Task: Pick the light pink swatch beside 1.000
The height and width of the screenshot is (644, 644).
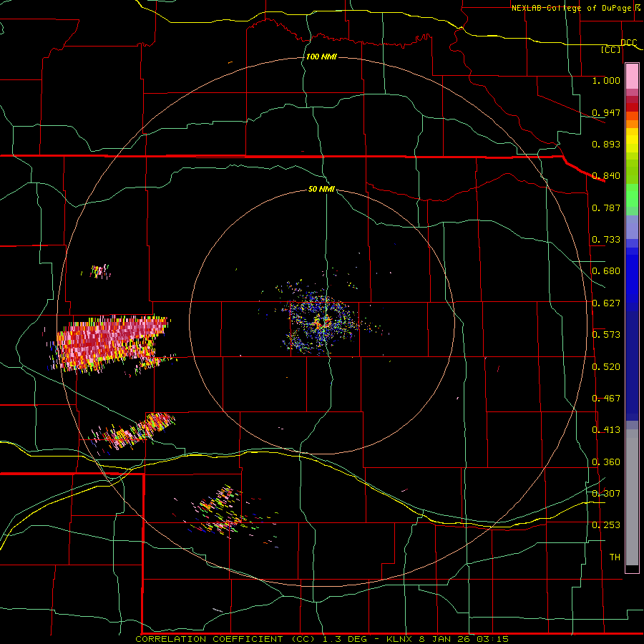Action: (632, 77)
